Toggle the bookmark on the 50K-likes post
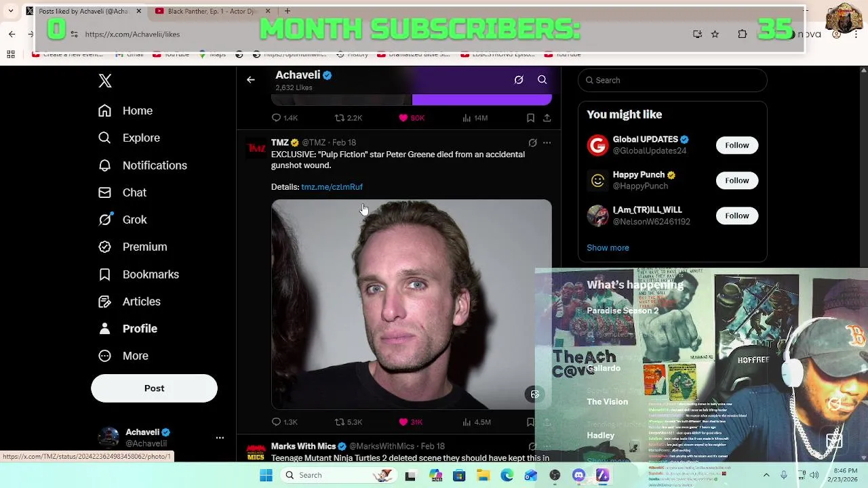Image resolution: width=868 pixels, height=488 pixels. tap(530, 118)
